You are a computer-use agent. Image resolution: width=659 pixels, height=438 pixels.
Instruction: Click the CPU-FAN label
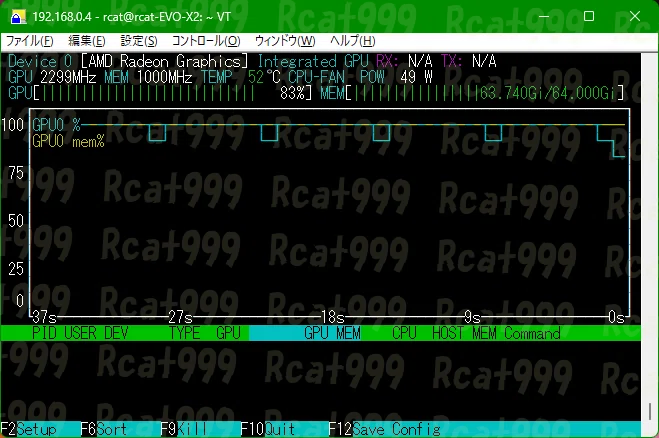point(316,77)
